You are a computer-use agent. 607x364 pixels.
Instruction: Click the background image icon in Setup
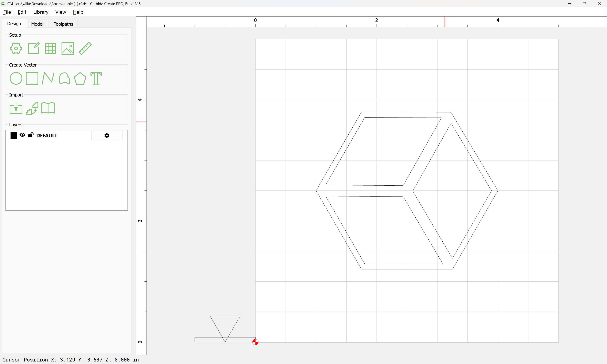(68, 48)
